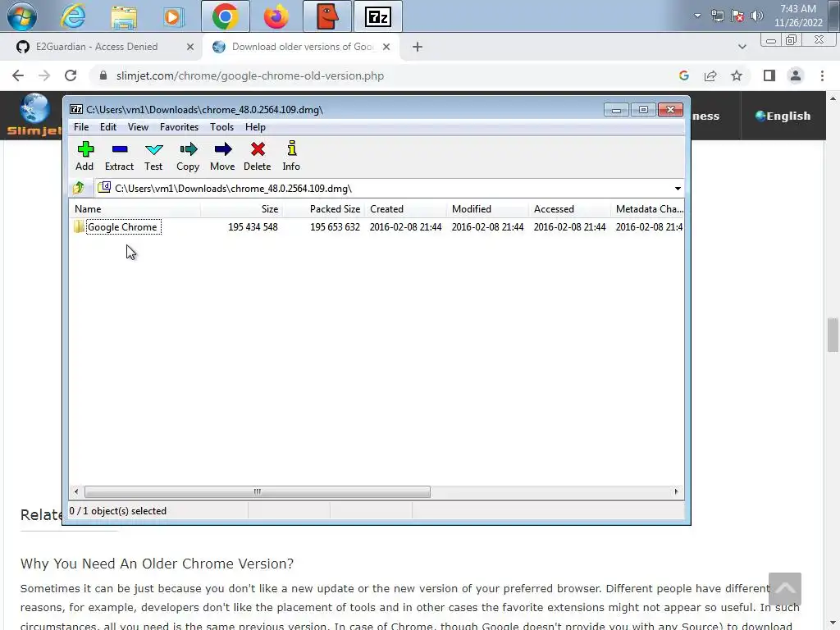
Task: Click the volume speaker tray icon
Action: click(x=757, y=16)
